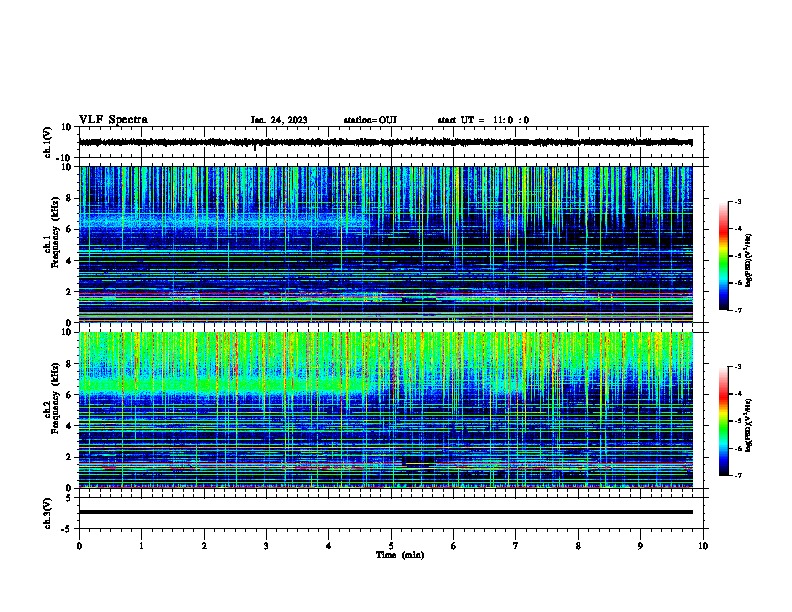Viewport: 792px width, 612px height.
Task: Click time axis tick label '4'
Action: click(329, 546)
